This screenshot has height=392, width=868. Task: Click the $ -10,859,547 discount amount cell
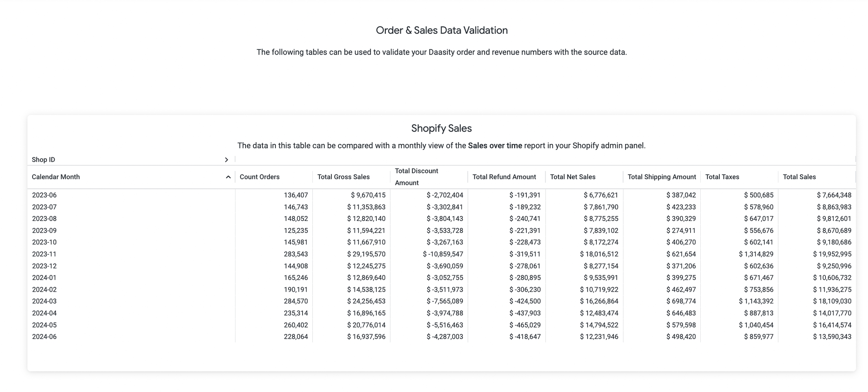(443, 254)
